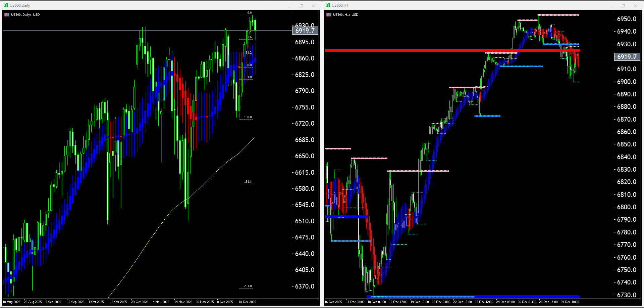The height and width of the screenshot is (308, 644).
Task: Click Fibonacci level label 261.8 on Daily chart
Action: click(248, 286)
